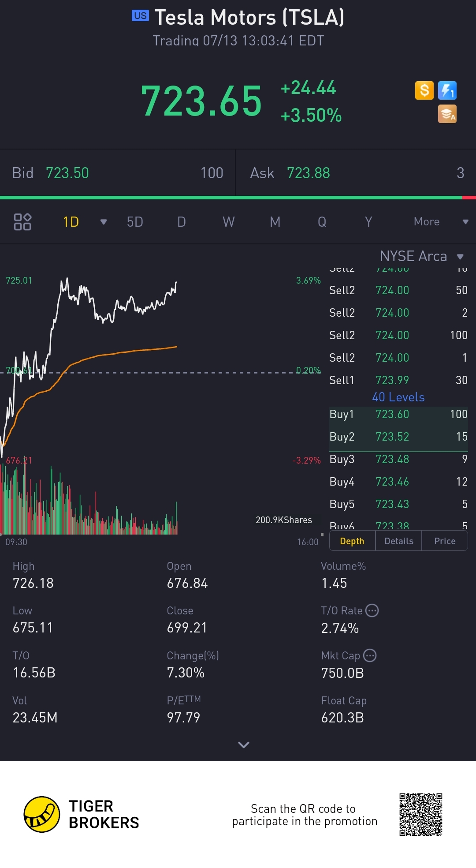Select the W weekly chart tab
Viewport: 476px width, 868px height.
pyautogui.click(x=228, y=222)
